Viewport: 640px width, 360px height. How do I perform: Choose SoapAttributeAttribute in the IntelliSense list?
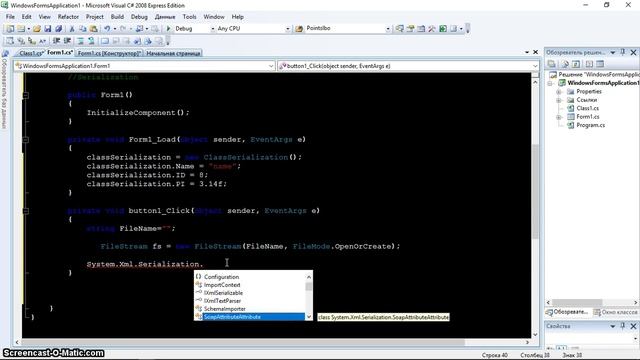[x=250, y=317]
